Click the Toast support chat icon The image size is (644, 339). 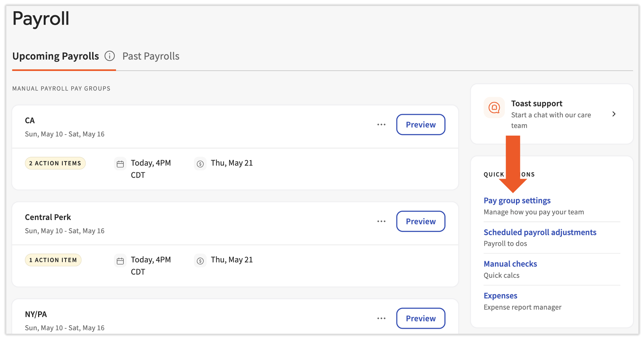click(x=494, y=108)
